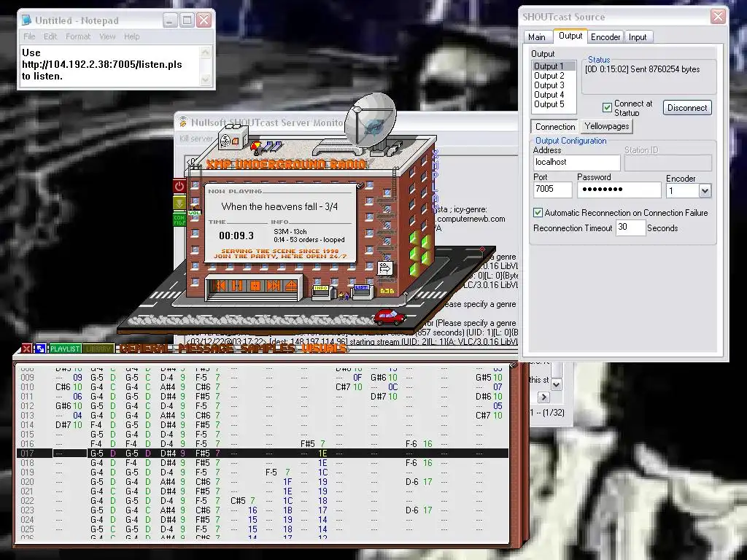Open the Encoder dropdown
747x560 pixels.
point(705,191)
